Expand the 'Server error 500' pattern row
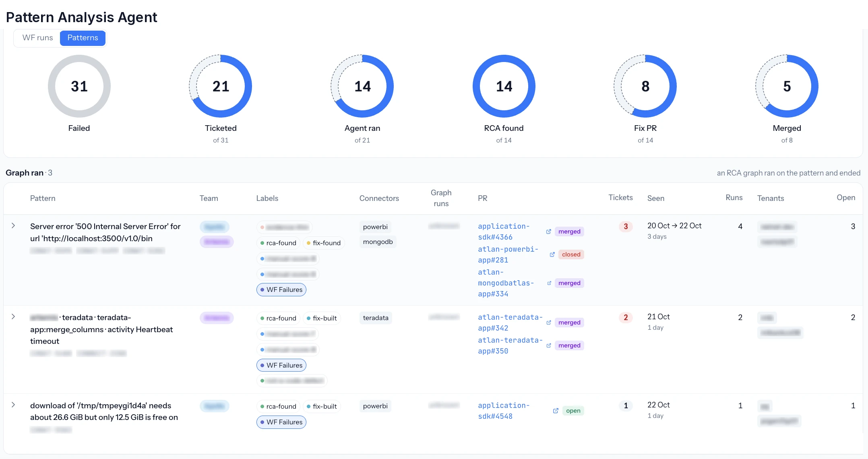This screenshot has width=868, height=459. (13, 226)
